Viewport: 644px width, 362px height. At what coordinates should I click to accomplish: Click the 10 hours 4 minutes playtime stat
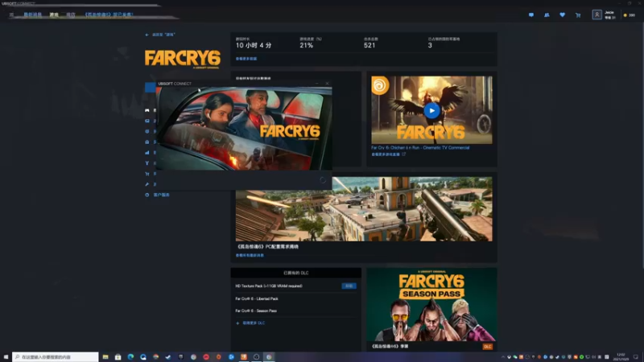point(254,46)
